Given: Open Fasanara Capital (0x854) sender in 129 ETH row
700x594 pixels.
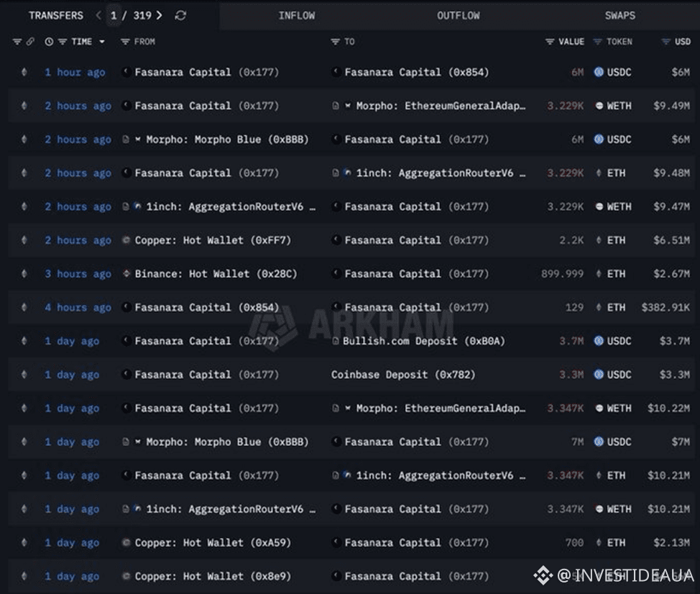Looking at the screenshot, I should click(207, 307).
